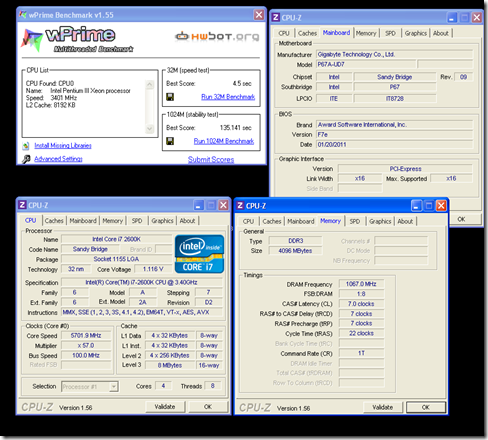The width and height of the screenshot is (488, 440).
Task: Select CPU tab in bottom-left CPU-Z window
Action: [x=31, y=220]
